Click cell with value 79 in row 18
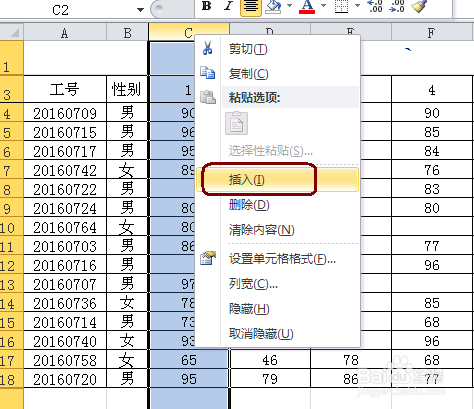 coord(270,379)
